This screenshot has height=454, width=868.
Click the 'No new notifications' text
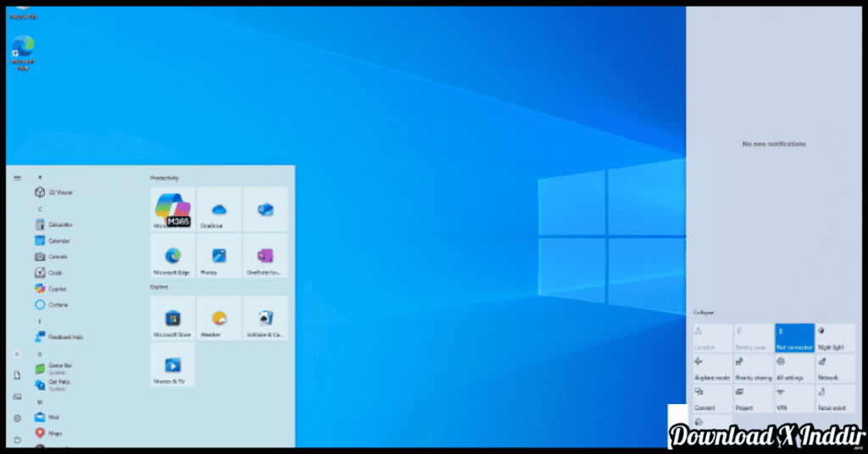(774, 144)
